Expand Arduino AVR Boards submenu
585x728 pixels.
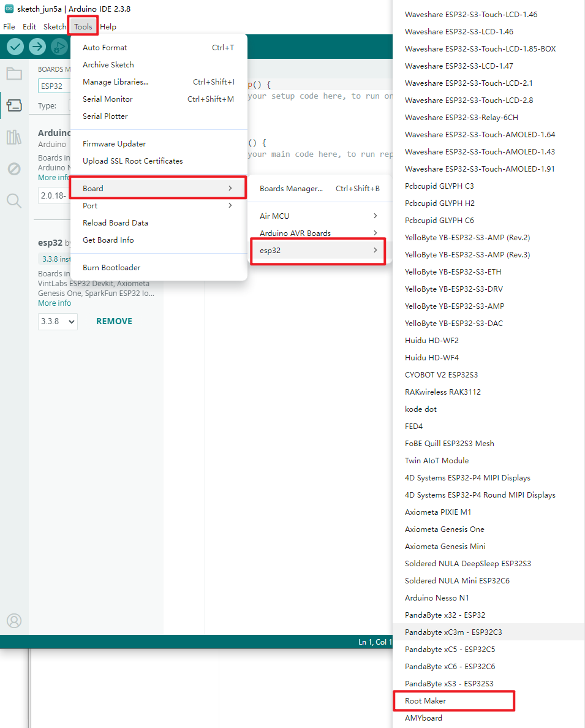319,233
